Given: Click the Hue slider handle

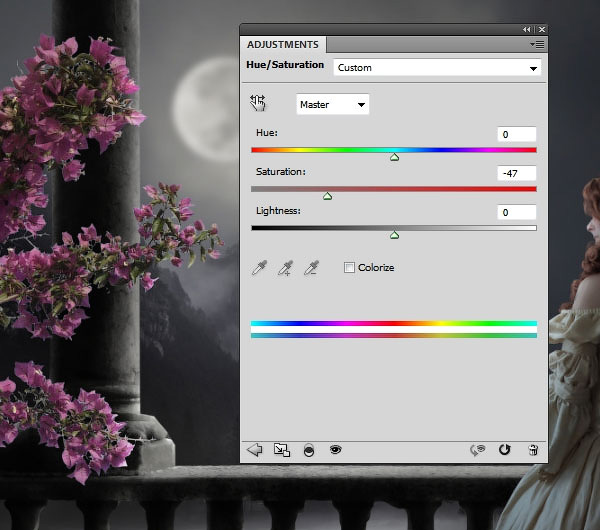Looking at the screenshot, I should click(x=395, y=157).
